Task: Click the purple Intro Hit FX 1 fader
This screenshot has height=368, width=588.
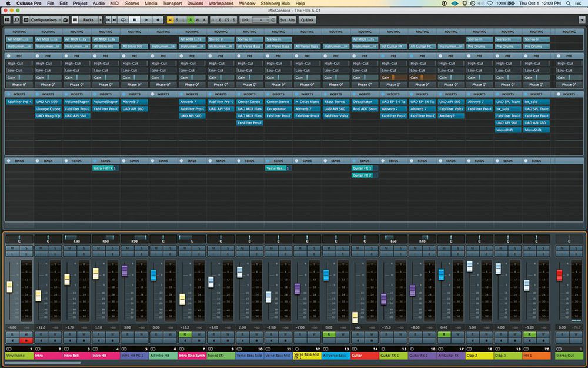Action: [125, 271]
